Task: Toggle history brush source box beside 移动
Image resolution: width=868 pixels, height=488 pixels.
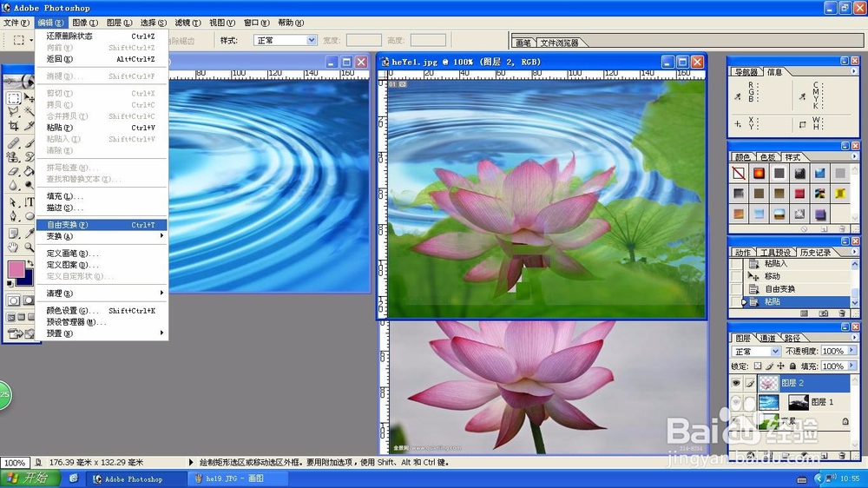Action: pos(736,276)
